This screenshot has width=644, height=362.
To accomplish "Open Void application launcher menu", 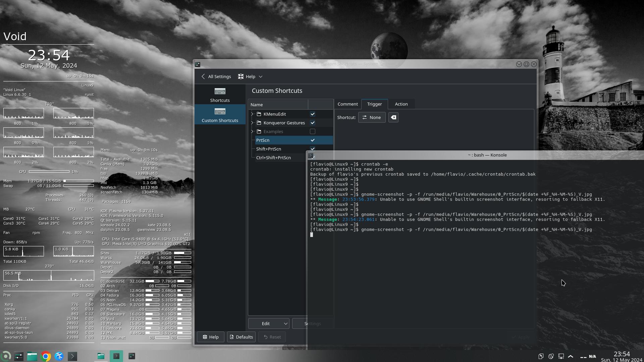I will pyautogui.click(x=6, y=356).
